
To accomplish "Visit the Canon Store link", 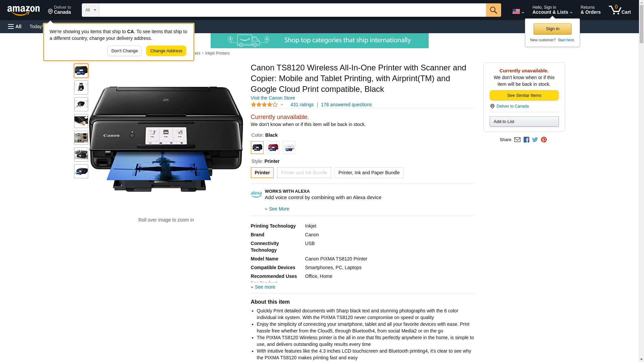I will (273, 98).
